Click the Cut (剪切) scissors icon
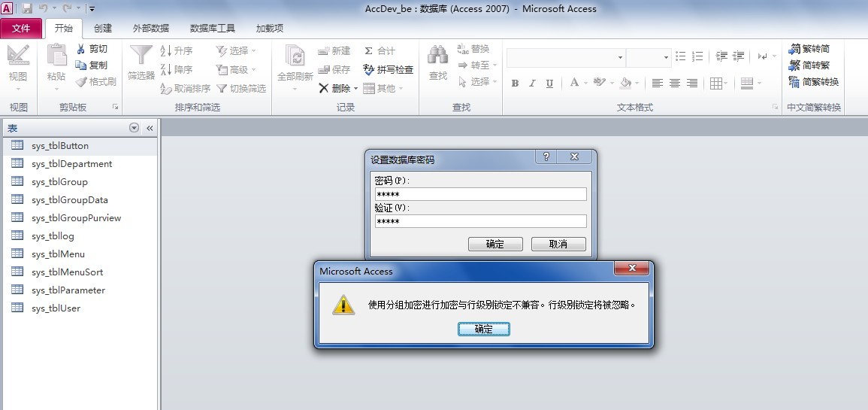This screenshot has height=410, width=868. click(81, 49)
